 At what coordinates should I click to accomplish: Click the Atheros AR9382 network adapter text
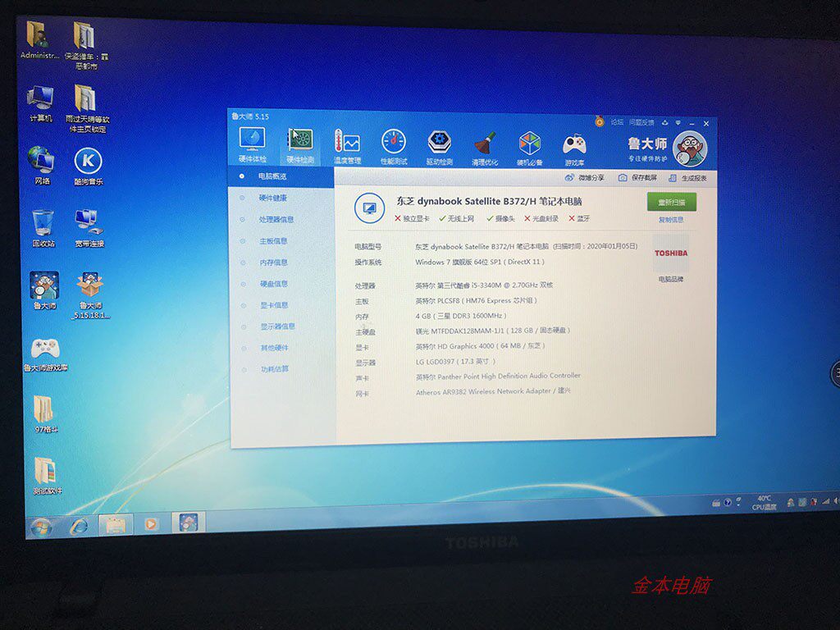(493, 391)
